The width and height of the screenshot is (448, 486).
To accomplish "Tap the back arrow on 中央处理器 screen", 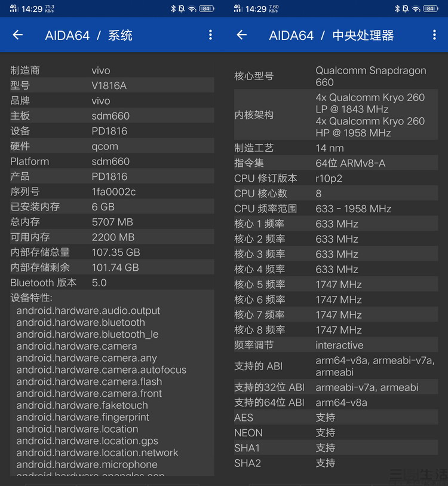I will click(242, 35).
